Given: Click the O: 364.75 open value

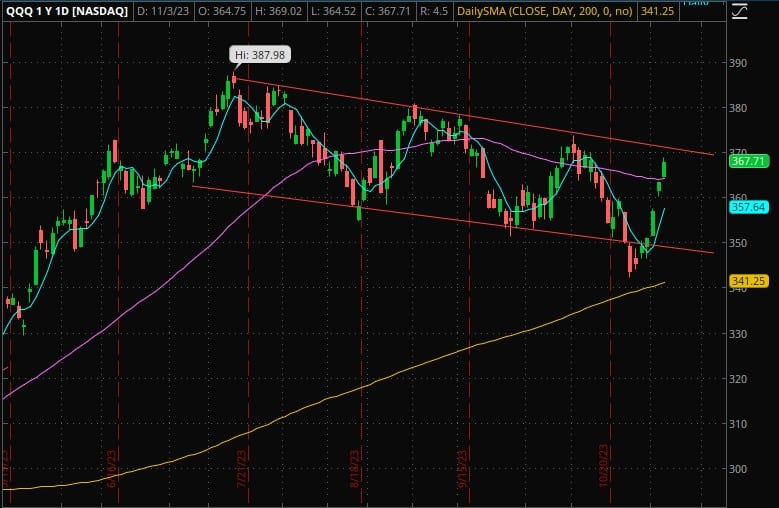Looking at the screenshot, I should click(222, 11).
